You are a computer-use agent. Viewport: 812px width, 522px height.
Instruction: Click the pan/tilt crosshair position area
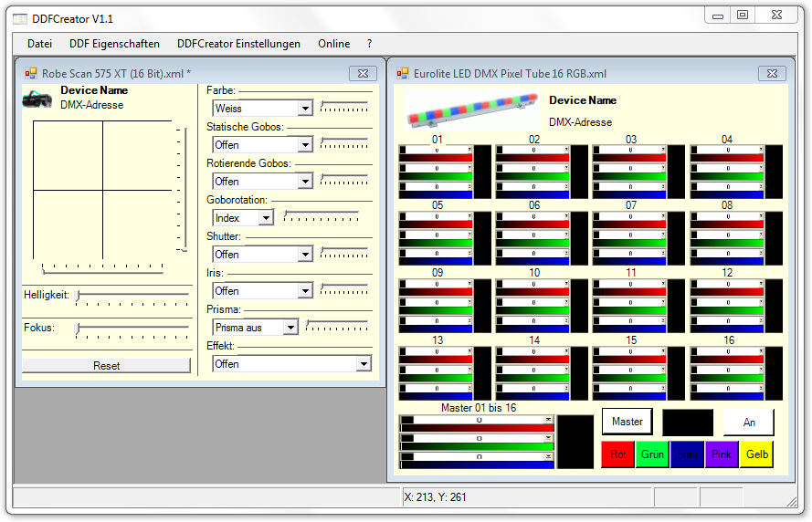pos(102,190)
